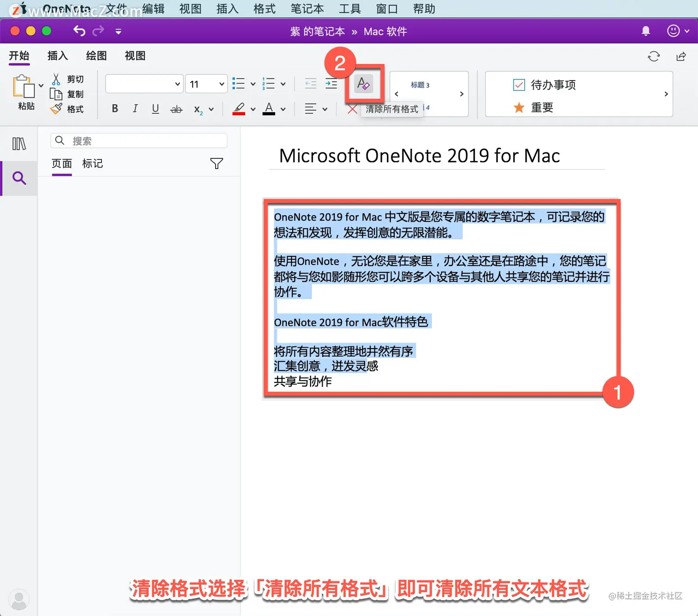The width and height of the screenshot is (698, 616).
Task: Show notebooks navigation icon in sidebar
Action: pyautogui.click(x=19, y=144)
